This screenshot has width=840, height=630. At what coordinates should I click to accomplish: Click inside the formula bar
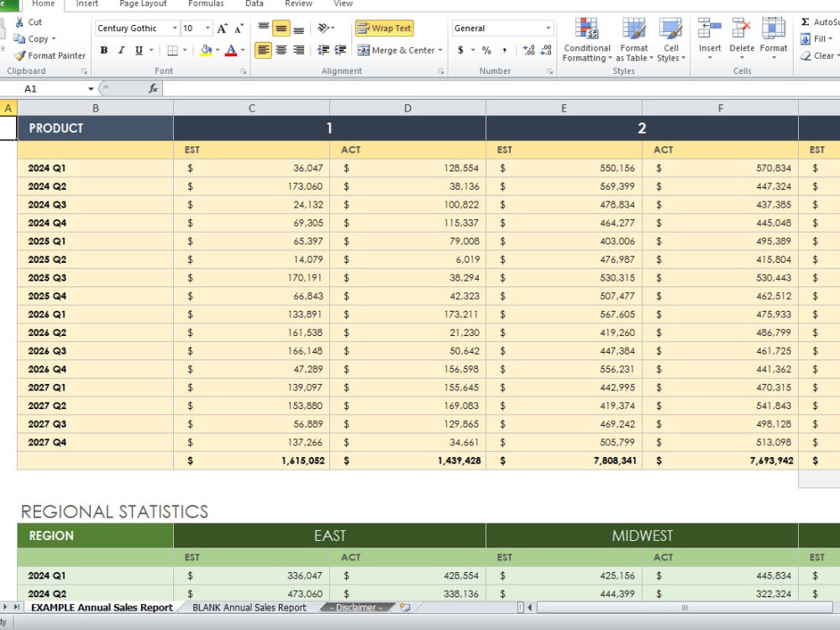[x=501, y=88]
